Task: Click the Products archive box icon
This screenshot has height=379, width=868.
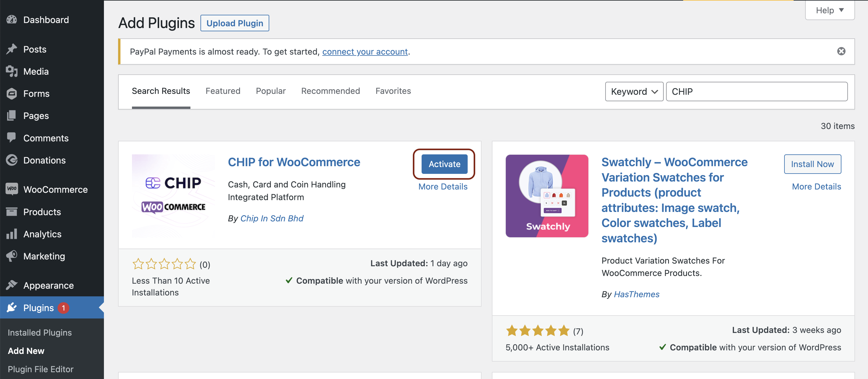Action: click(12, 212)
